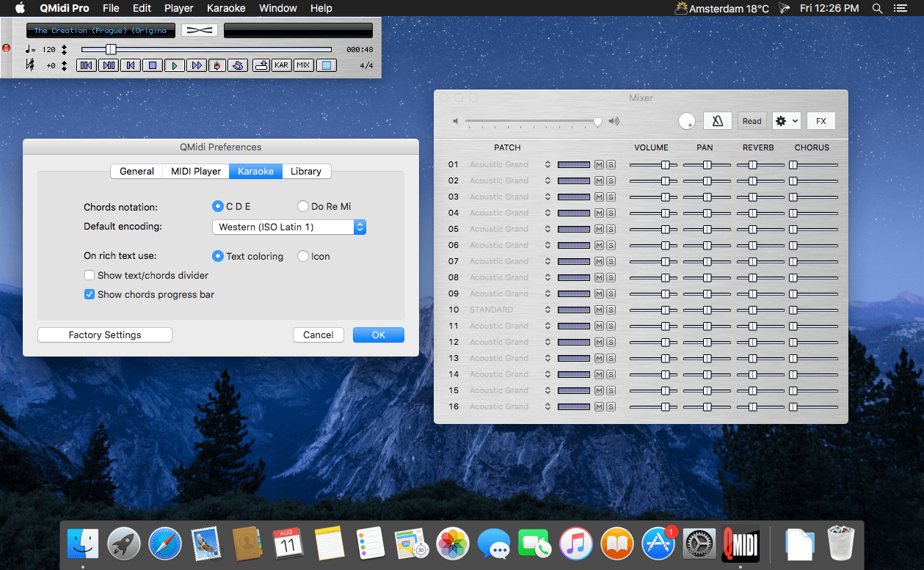Uncheck Show chords progress bar
924x570 pixels.
click(x=90, y=294)
